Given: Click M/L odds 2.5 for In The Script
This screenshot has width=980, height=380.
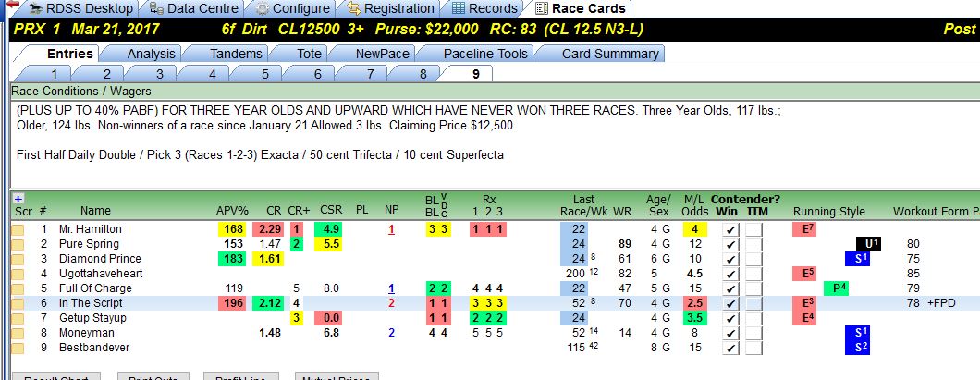Looking at the screenshot, I should [x=694, y=303].
